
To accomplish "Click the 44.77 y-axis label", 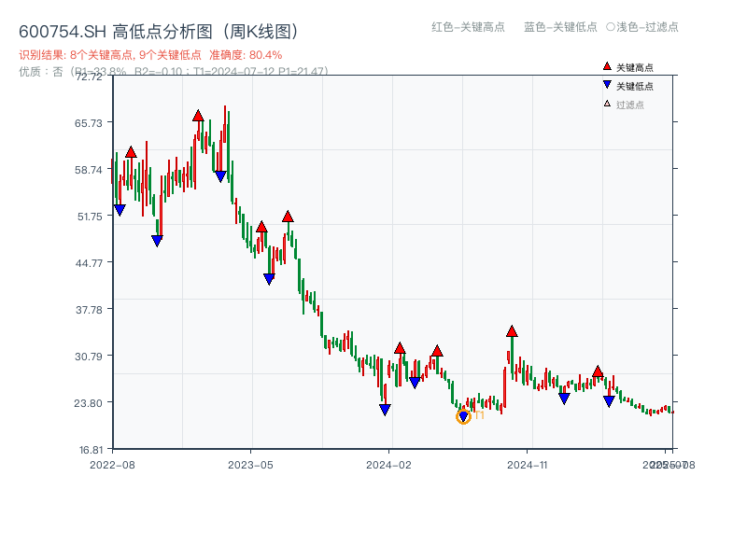I will pos(89,263).
